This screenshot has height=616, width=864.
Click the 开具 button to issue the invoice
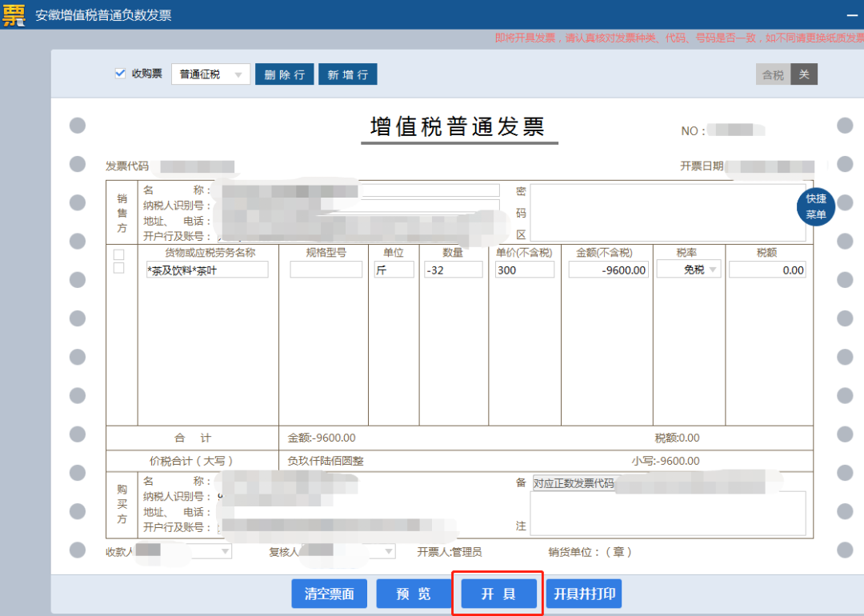coord(498,594)
